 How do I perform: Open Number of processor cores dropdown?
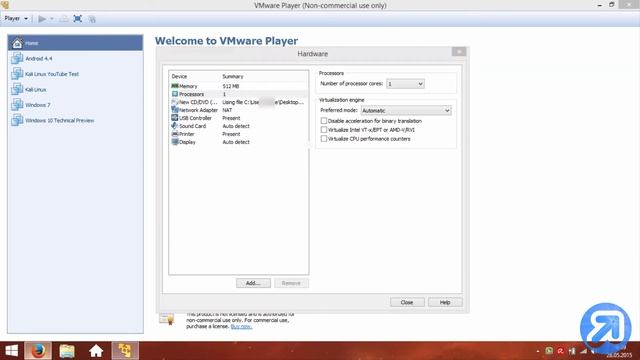(x=405, y=84)
